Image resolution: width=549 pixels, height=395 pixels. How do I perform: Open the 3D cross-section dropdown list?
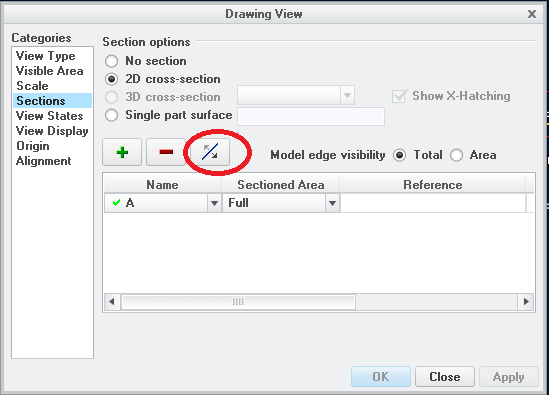click(x=347, y=95)
